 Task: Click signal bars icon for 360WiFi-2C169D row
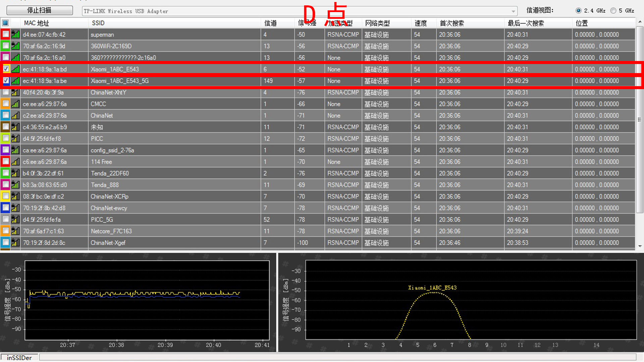coord(15,46)
